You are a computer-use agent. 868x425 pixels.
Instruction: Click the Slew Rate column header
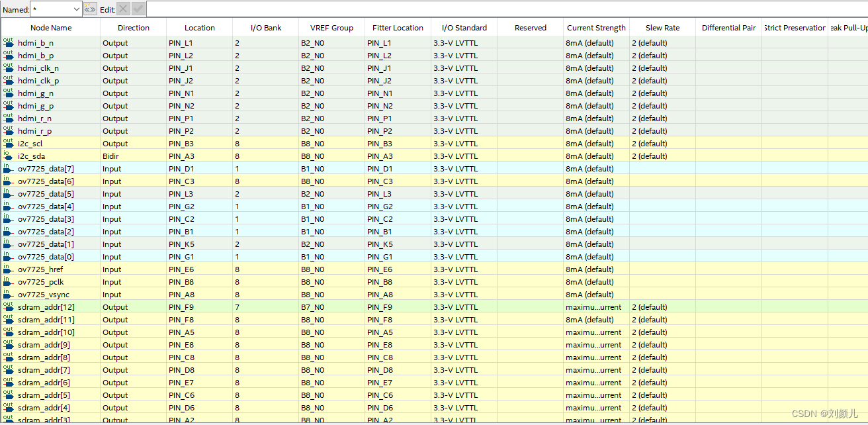tap(663, 28)
